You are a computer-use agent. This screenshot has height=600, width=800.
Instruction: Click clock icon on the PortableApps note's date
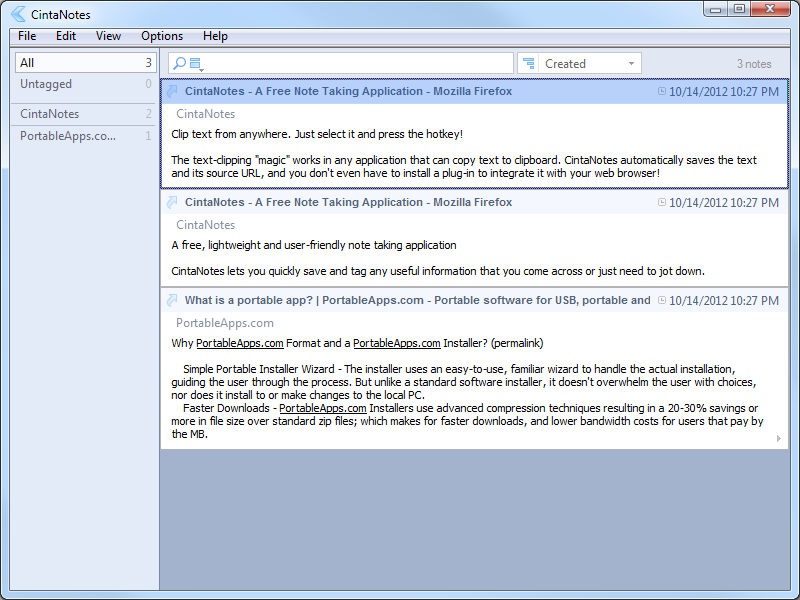[662, 301]
